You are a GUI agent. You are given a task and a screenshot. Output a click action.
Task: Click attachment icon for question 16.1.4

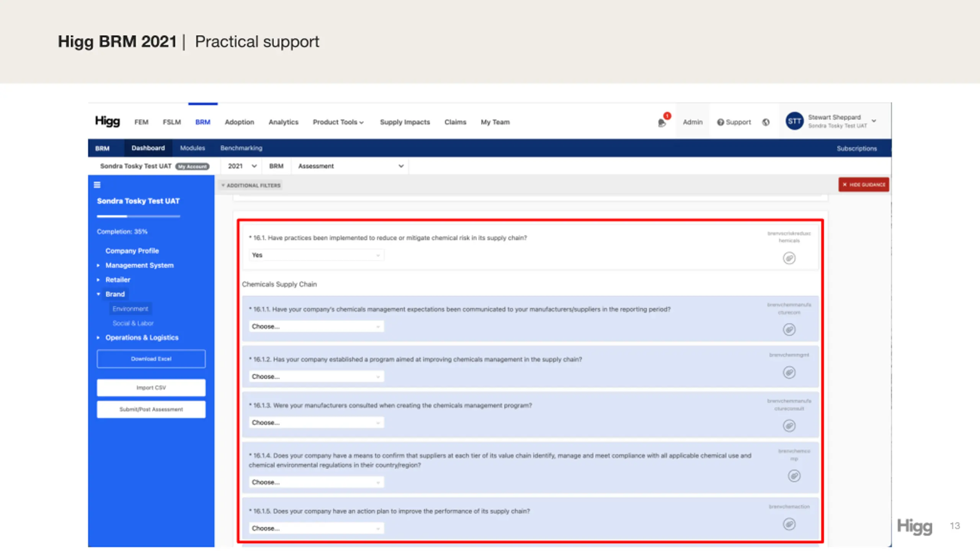point(794,476)
